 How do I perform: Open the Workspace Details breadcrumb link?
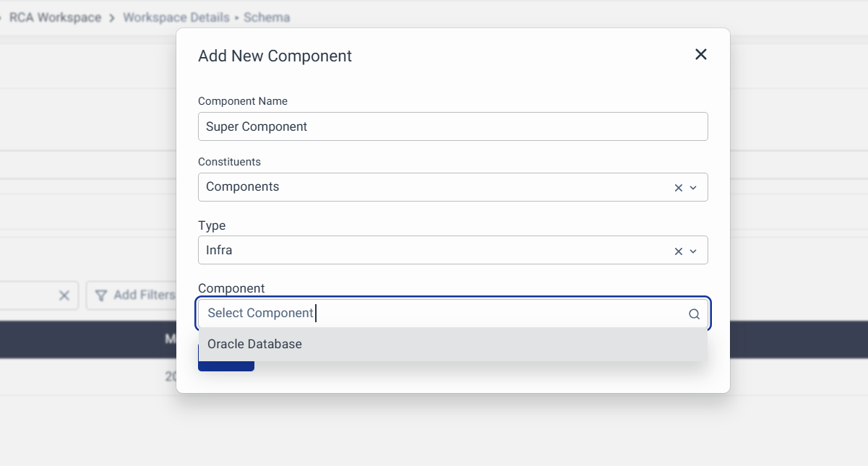tap(176, 17)
